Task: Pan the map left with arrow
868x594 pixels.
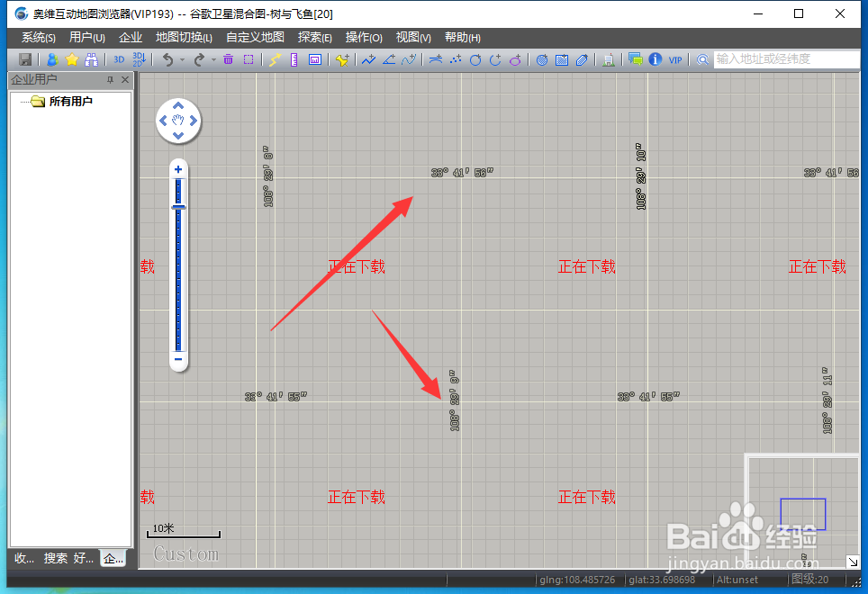Action: coord(163,121)
